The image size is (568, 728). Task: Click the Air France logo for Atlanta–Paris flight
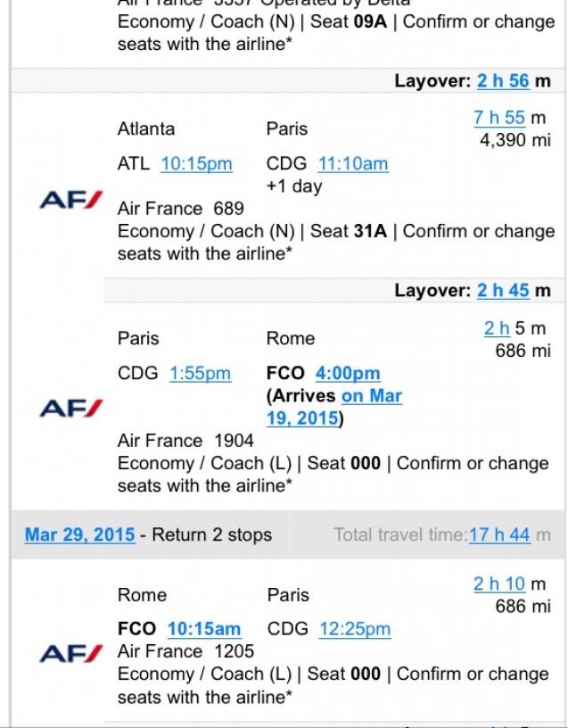point(71,199)
